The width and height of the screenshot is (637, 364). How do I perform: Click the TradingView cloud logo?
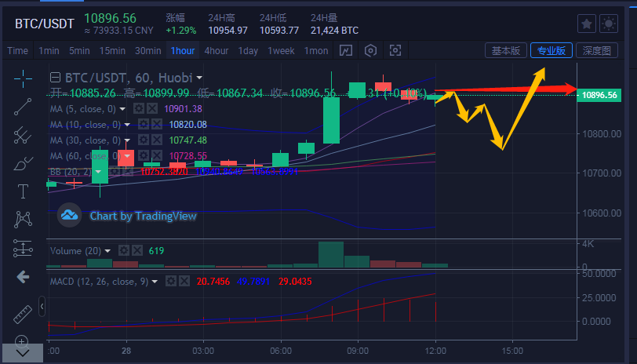pyautogui.click(x=70, y=215)
